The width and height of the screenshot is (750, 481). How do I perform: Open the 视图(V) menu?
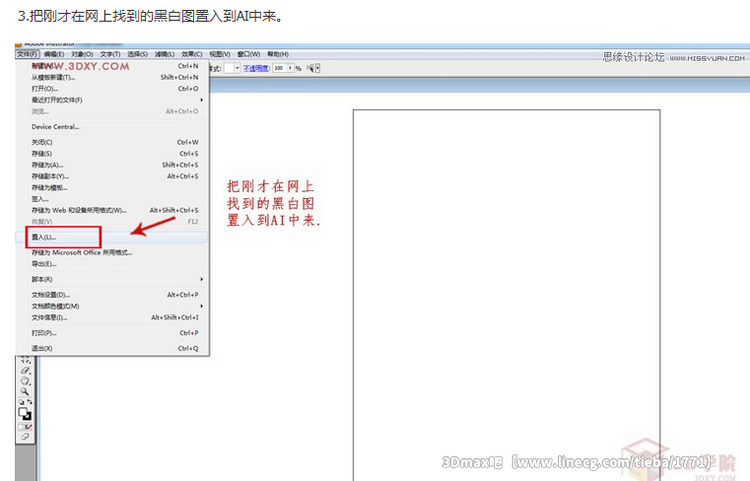[220, 54]
